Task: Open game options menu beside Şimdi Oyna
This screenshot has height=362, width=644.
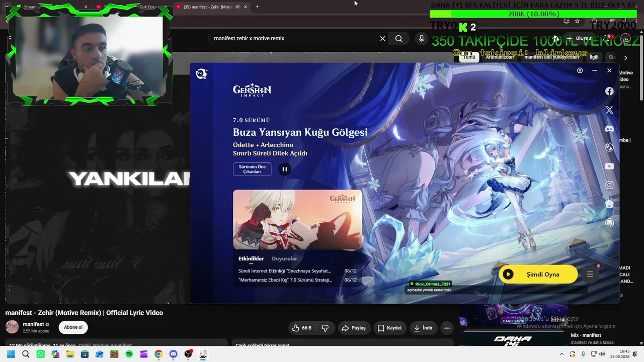Action: [590, 274]
